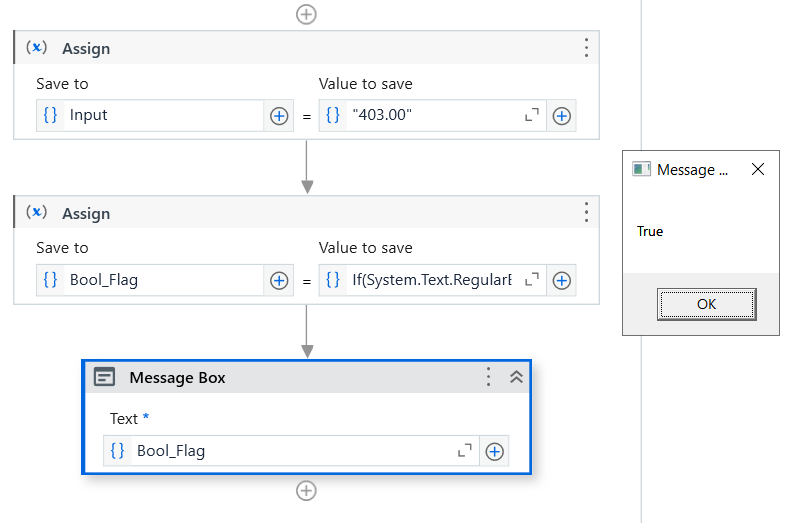The height and width of the screenshot is (523, 794).
Task: Open the Message Box activity options menu
Action: click(488, 377)
